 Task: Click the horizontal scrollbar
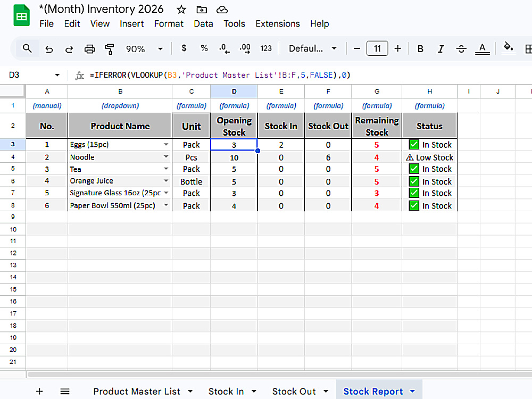(279, 374)
